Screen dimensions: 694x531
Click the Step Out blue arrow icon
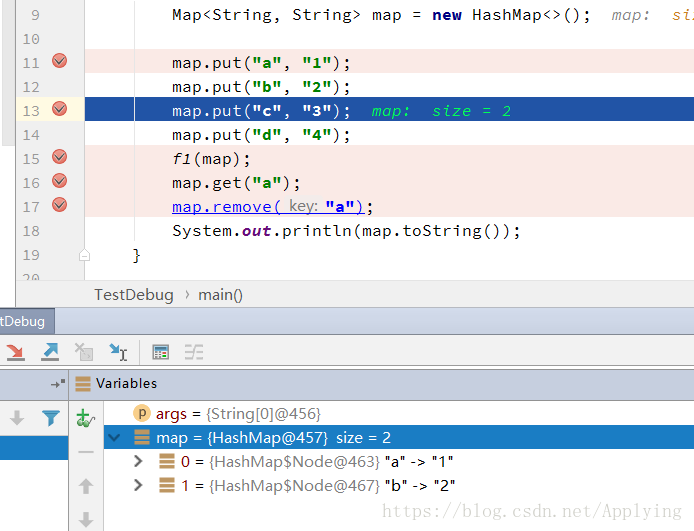[50, 352]
